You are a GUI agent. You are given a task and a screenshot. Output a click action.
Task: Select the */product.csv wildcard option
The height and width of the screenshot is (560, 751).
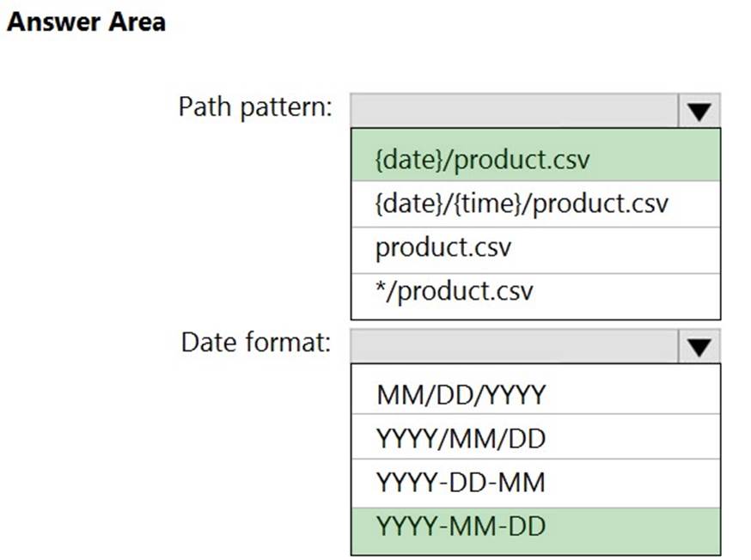(455, 291)
